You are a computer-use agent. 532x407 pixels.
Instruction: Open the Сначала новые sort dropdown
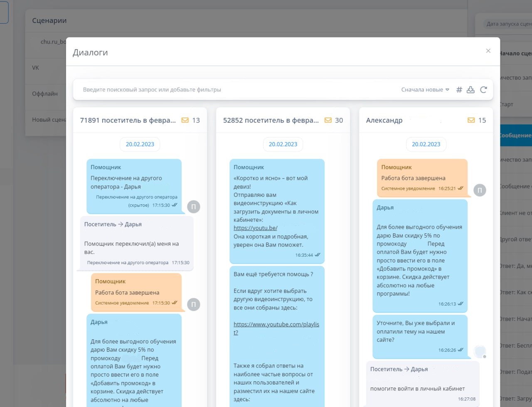(425, 90)
